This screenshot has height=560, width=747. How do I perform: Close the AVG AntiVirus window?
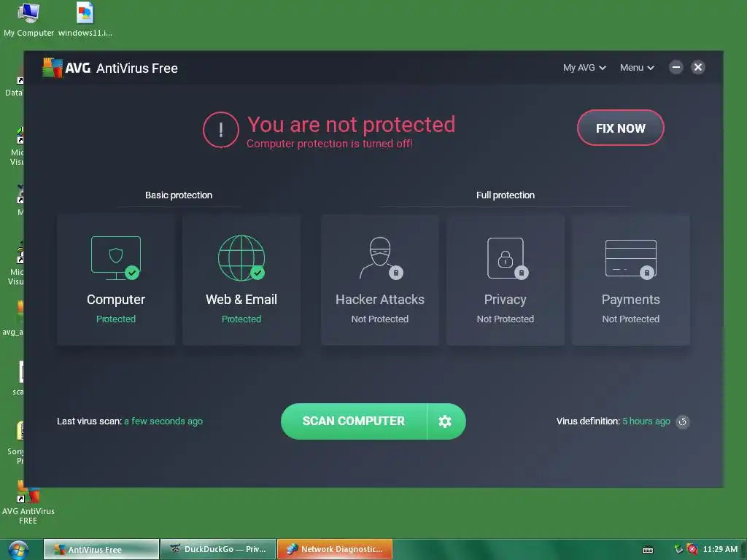[x=698, y=68]
